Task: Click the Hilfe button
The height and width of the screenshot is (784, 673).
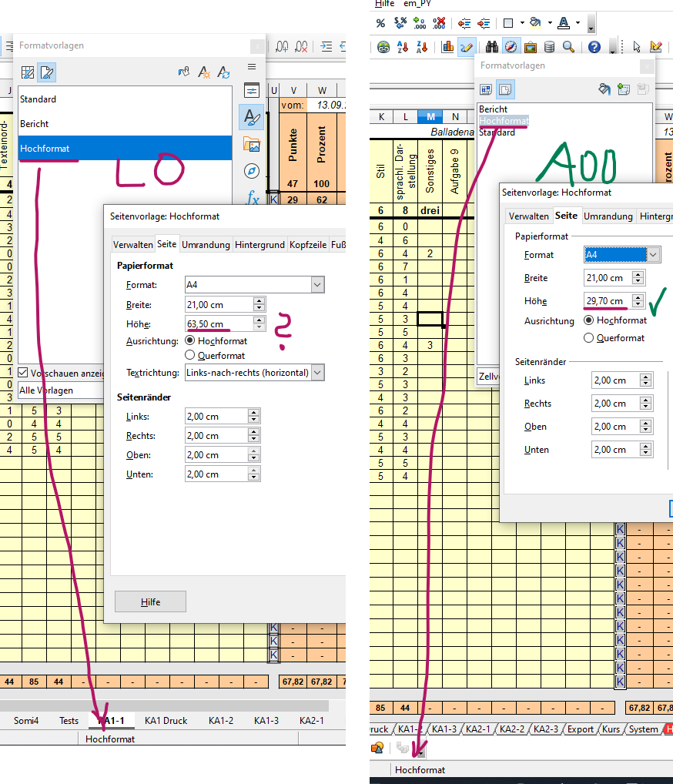Action: (x=150, y=601)
